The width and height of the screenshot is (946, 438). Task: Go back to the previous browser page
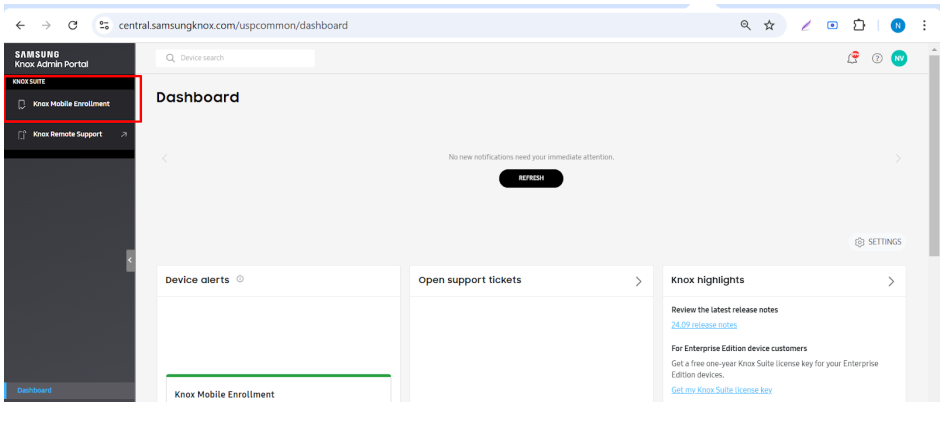[x=21, y=25]
